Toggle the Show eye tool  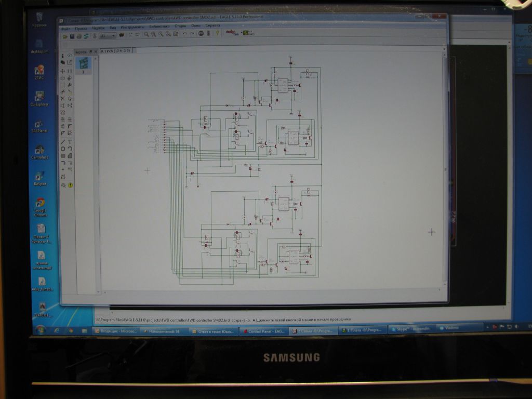[70, 56]
